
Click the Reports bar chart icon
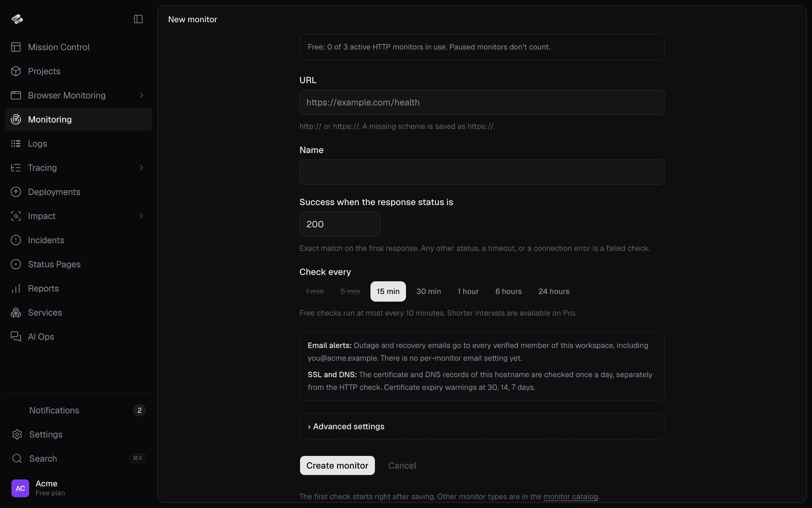tap(16, 288)
